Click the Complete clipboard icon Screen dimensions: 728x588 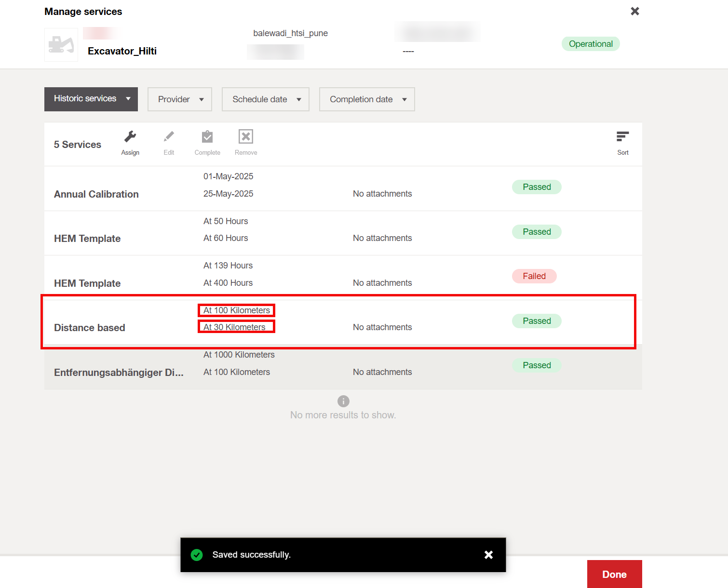207,137
